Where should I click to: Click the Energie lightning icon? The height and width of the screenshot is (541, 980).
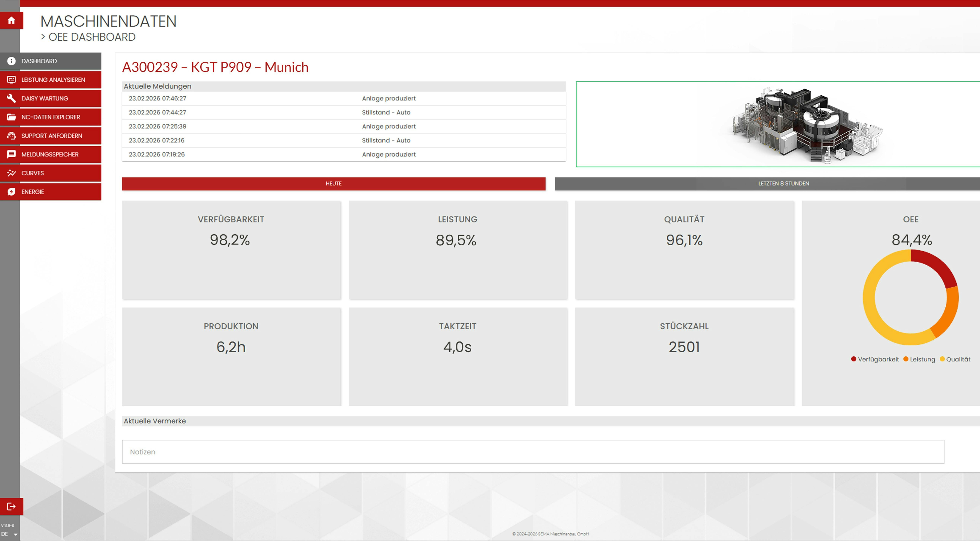(11, 191)
